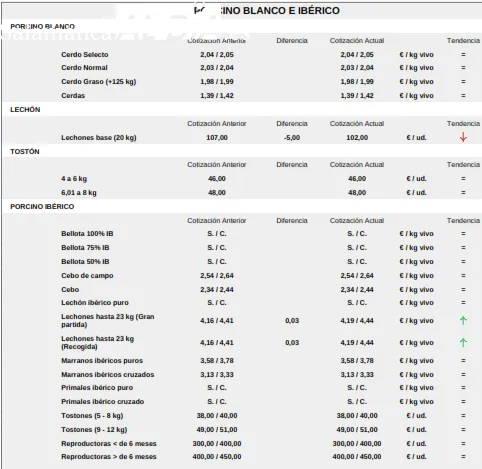Select the LECHÓN section heading
482x469 pixels.
point(25,110)
